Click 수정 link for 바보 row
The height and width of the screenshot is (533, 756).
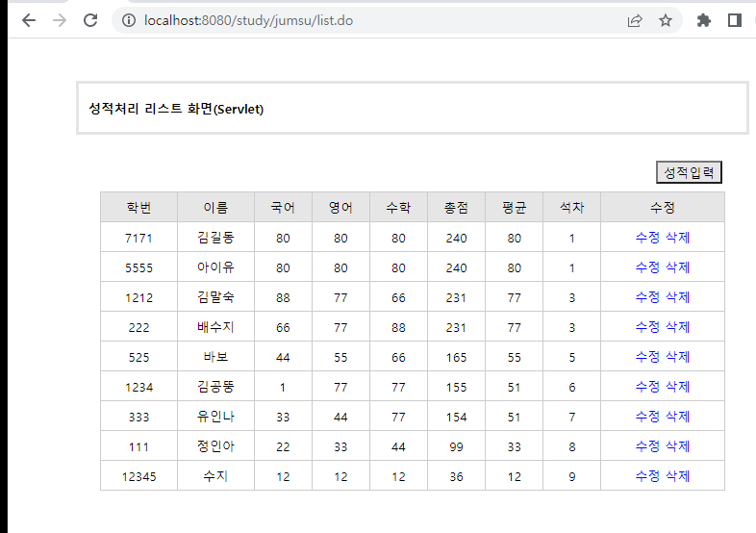click(647, 357)
